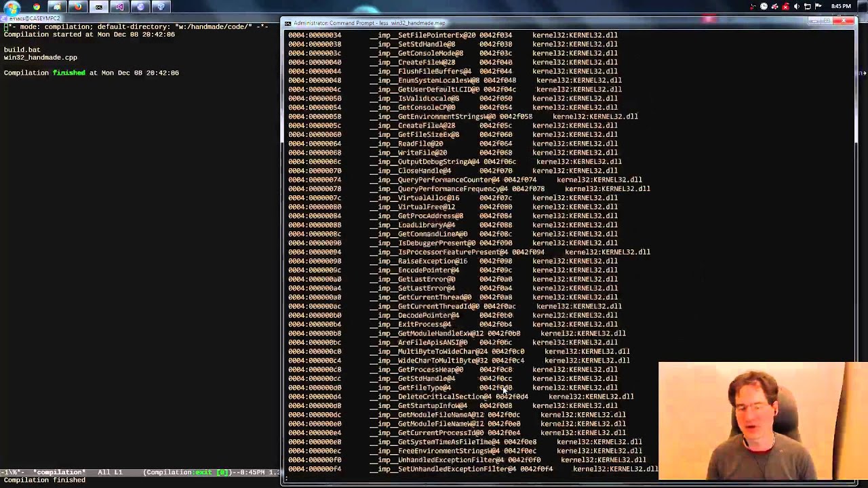The image size is (868, 488).
Task: Open Visual Studio from the taskbar
Action: click(x=119, y=7)
